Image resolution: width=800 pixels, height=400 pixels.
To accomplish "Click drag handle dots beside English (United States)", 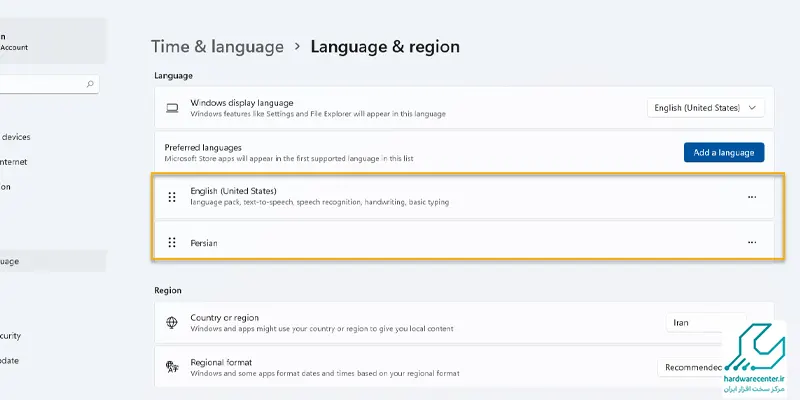I will click(172, 197).
